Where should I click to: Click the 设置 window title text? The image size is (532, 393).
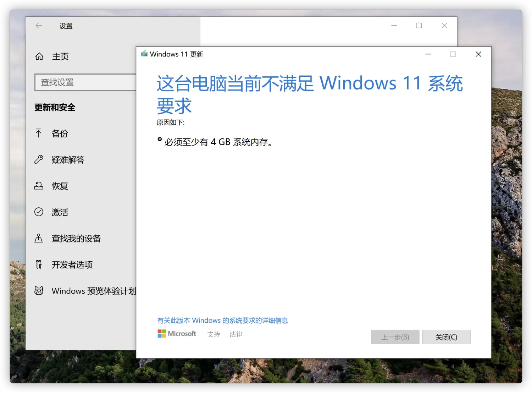click(x=66, y=26)
